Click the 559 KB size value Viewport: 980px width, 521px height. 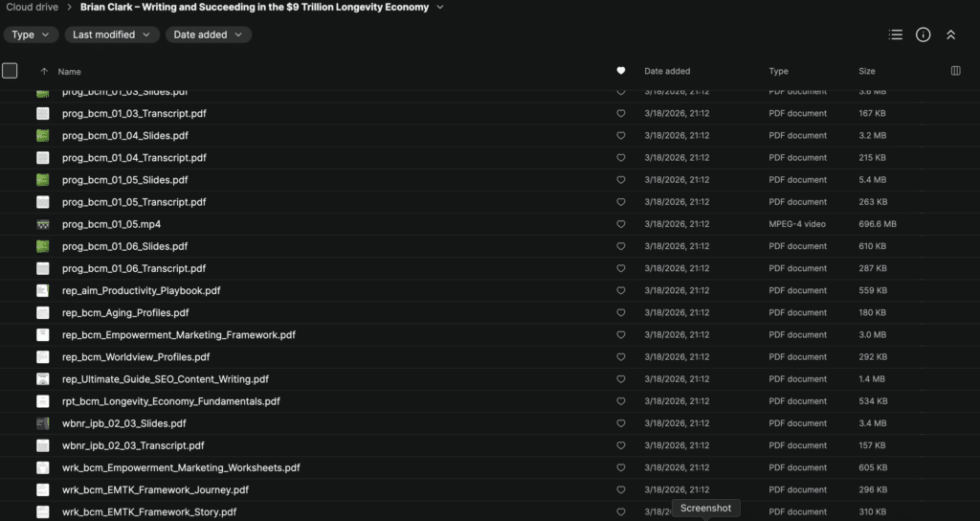point(873,290)
